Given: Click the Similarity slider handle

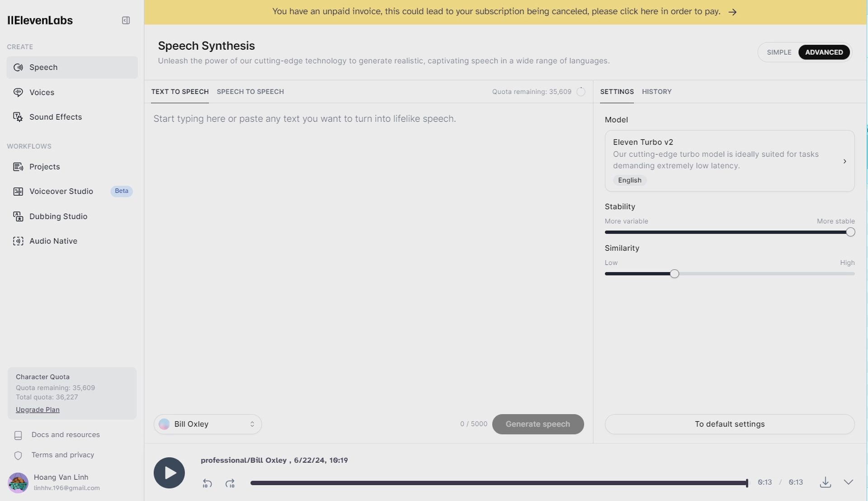Looking at the screenshot, I should [674, 274].
